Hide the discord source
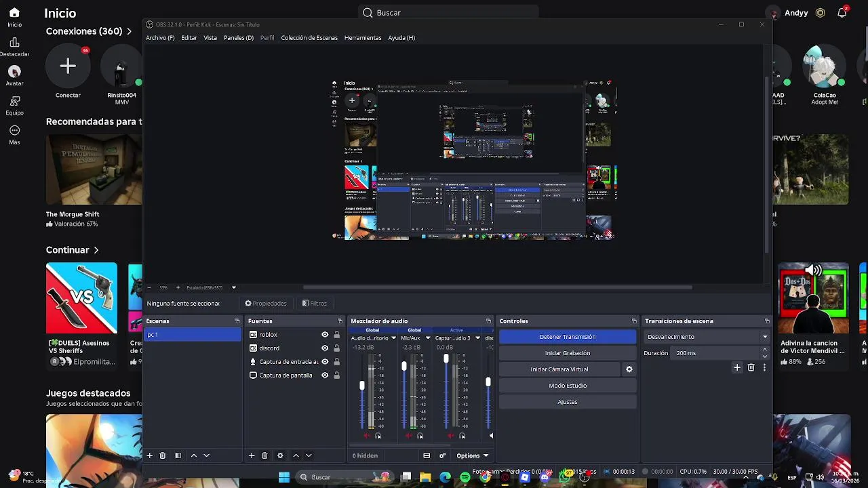This screenshot has width=868, height=488. pyautogui.click(x=325, y=348)
